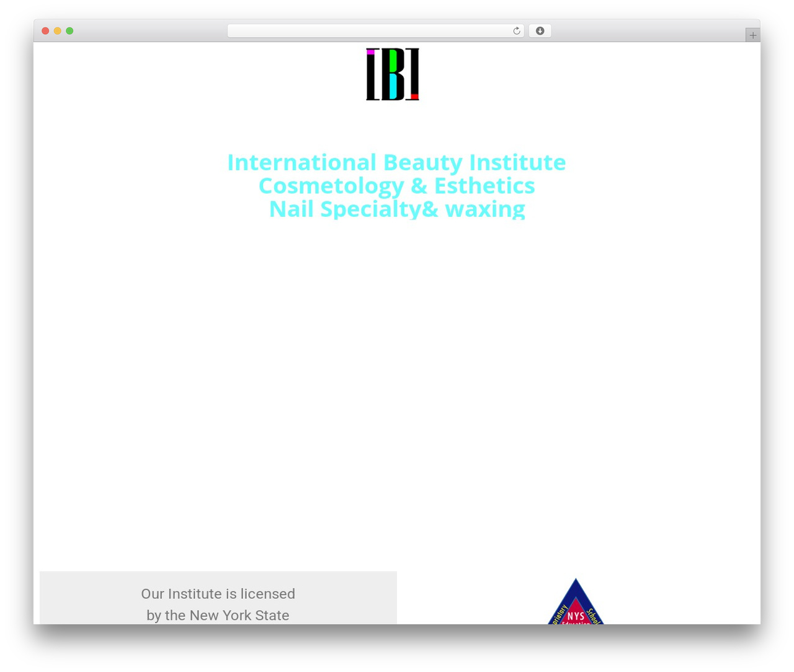Click the NYS triangle badge image
Image resolution: width=794 pixels, height=672 pixels.
[576, 601]
